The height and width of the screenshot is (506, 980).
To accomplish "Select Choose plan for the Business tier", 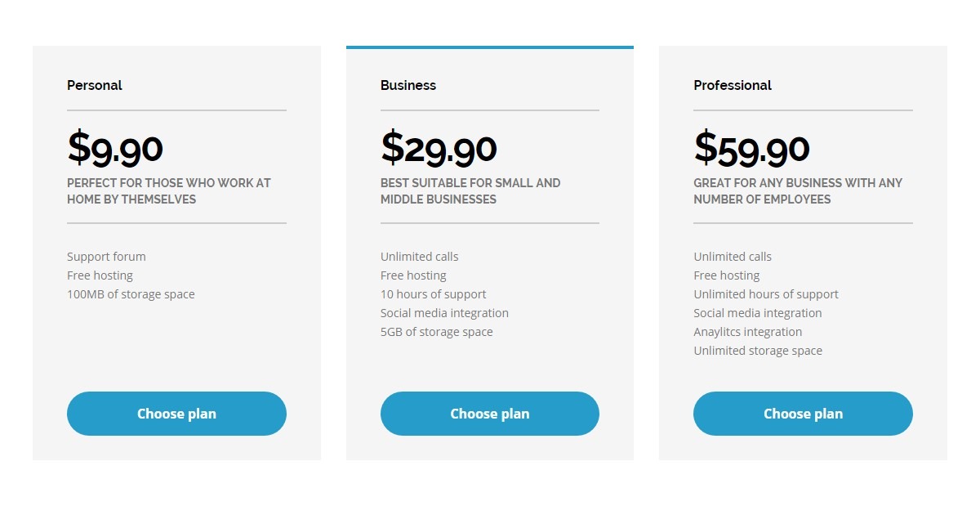I will pyautogui.click(x=489, y=414).
